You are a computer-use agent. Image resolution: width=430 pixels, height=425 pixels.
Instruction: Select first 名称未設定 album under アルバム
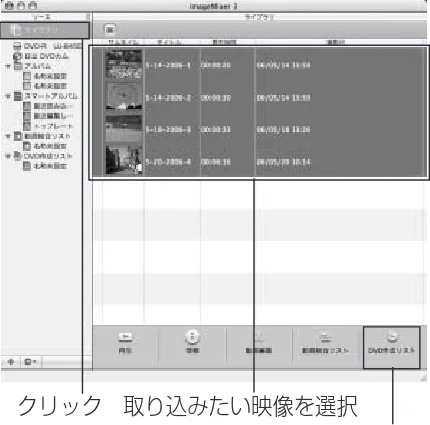[45, 76]
